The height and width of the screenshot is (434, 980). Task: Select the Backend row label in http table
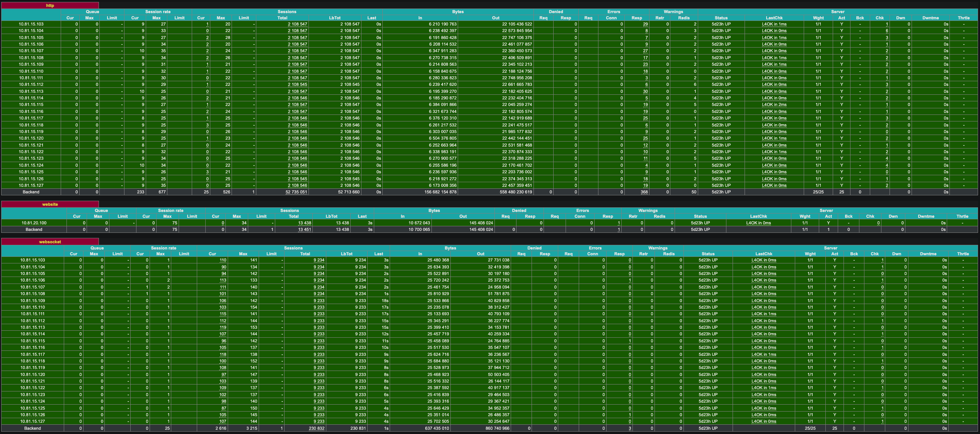pyautogui.click(x=31, y=192)
